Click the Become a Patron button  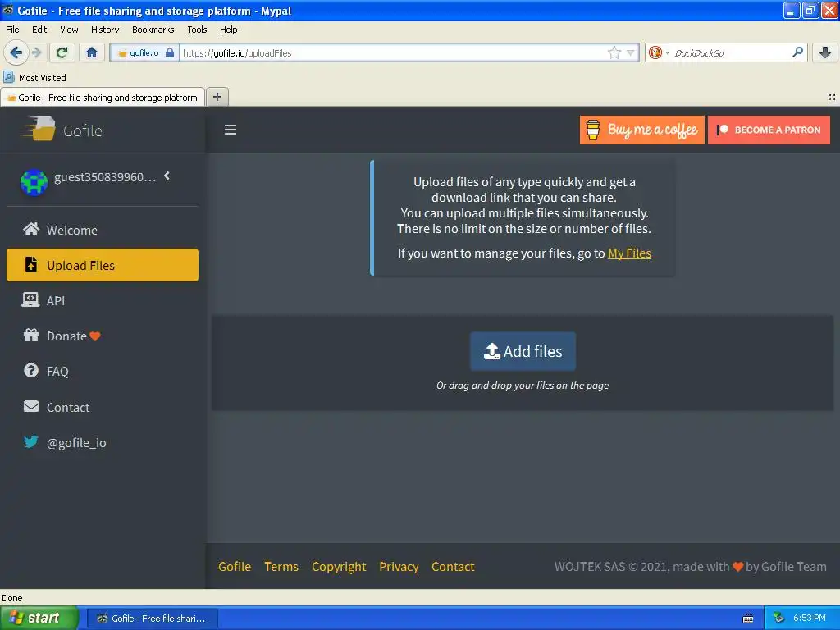click(x=769, y=130)
